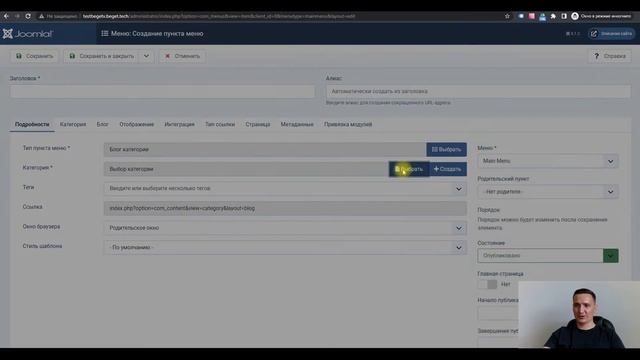Screen dimensions: 640x360
Task: Switch to the Подробности tab
Action: tap(32, 124)
